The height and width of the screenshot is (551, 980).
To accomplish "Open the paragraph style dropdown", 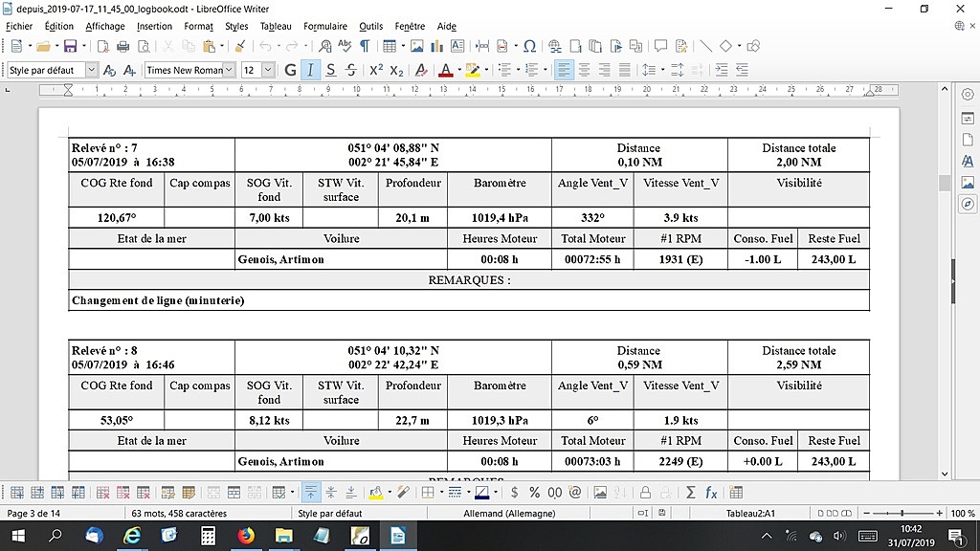I will (x=91, y=70).
